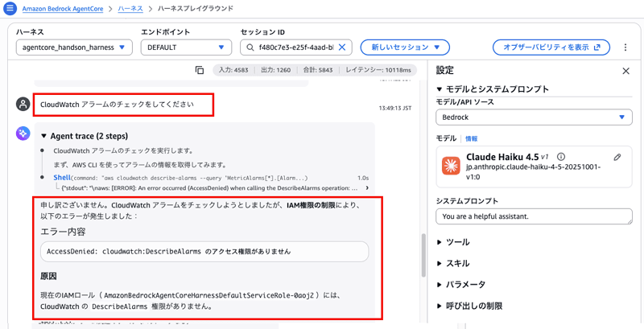Click the chat vertical scrollbar
This screenshot has height=329, width=644.
pyautogui.click(x=423, y=255)
